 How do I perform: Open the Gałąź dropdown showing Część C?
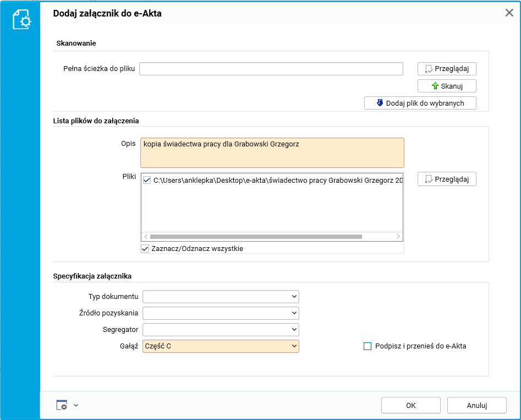[x=294, y=346]
